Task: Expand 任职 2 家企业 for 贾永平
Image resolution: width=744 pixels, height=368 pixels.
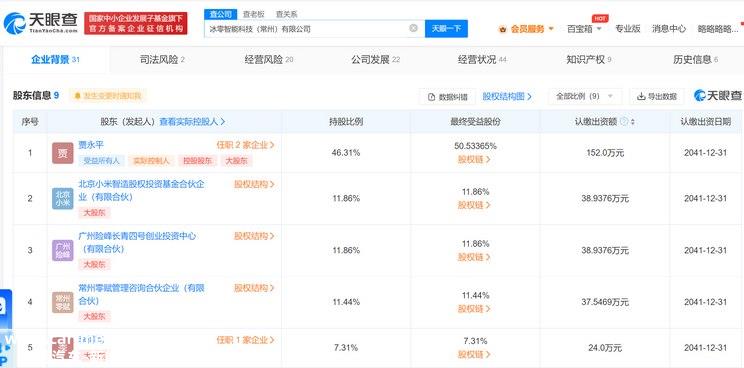Action: coord(246,145)
